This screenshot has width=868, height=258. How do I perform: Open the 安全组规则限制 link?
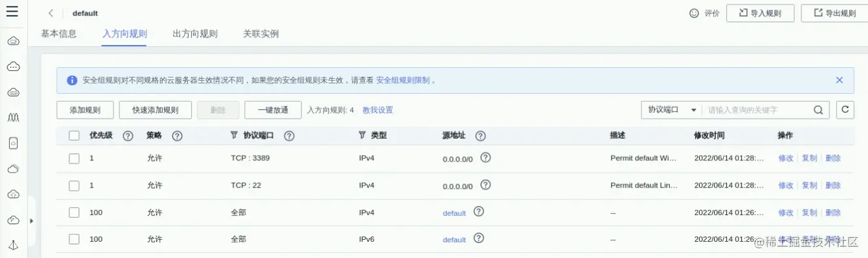tap(403, 80)
